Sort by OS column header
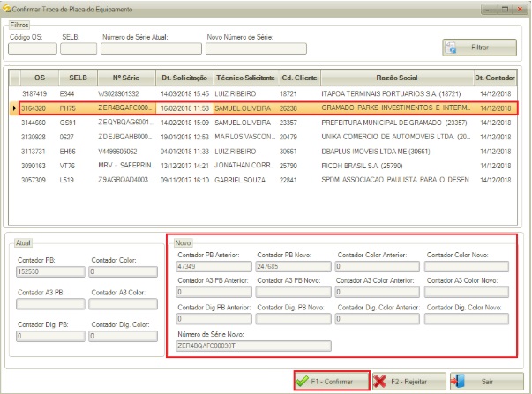 coord(40,78)
